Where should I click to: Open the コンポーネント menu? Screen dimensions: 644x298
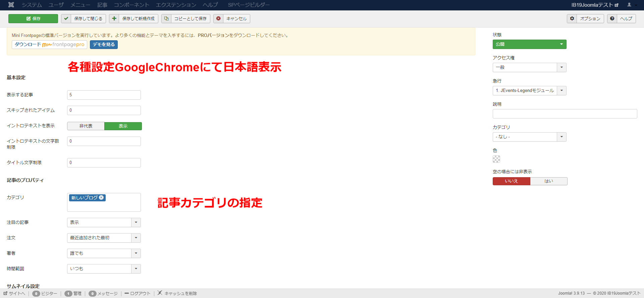(131, 5)
